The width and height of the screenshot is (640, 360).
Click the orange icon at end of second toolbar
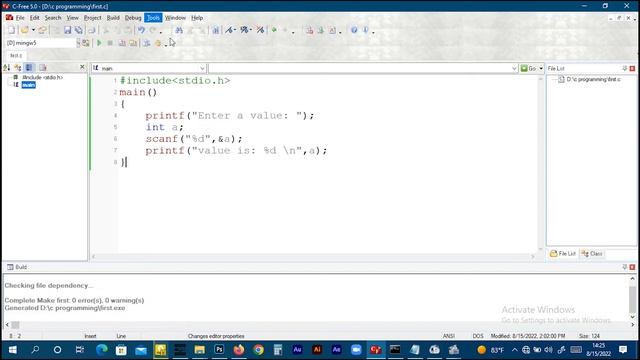coord(158,43)
